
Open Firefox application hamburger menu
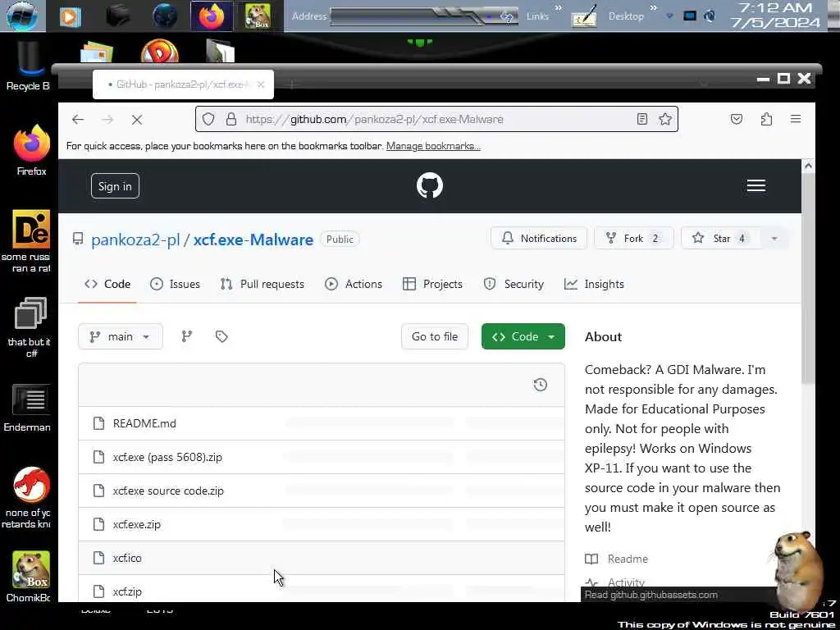click(x=796, y=119)
